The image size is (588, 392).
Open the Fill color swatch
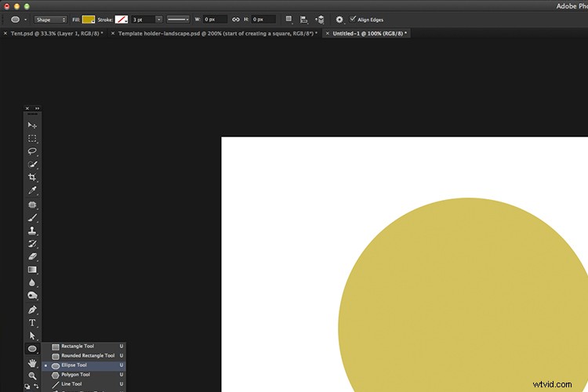click(x=89, y=20)
